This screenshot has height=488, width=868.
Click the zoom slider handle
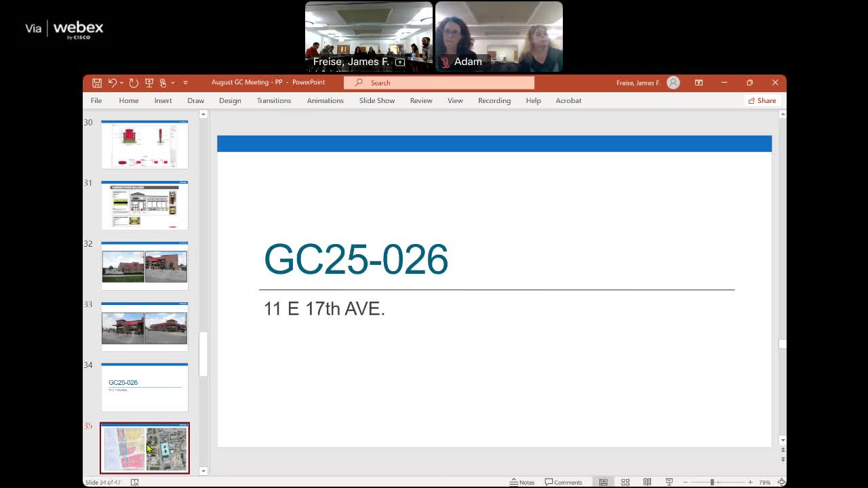[x=712, y=482]
